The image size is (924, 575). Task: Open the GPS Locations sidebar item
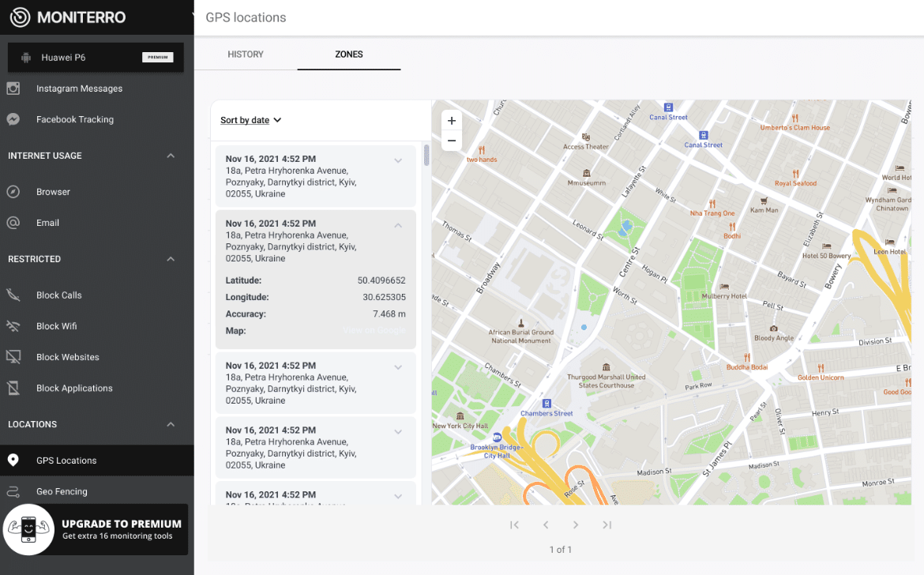pos(66,459)
